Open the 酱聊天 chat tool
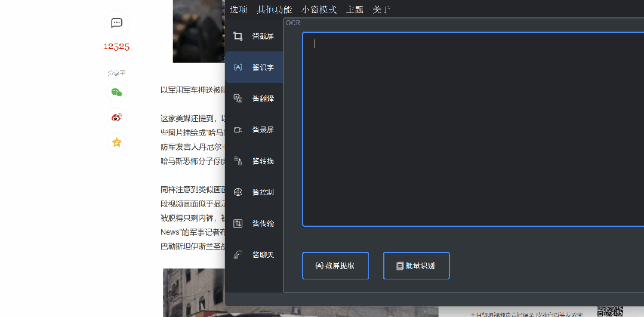 click(x=254, y=254)
